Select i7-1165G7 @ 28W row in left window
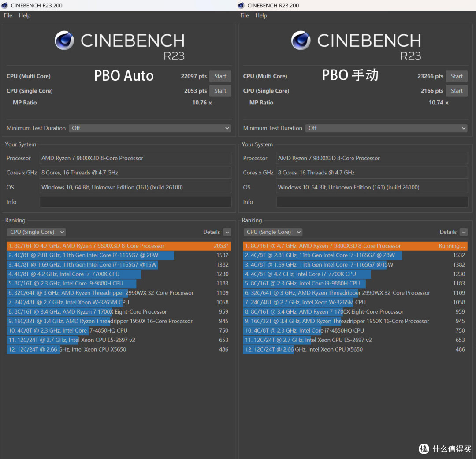 coord(119,255)
